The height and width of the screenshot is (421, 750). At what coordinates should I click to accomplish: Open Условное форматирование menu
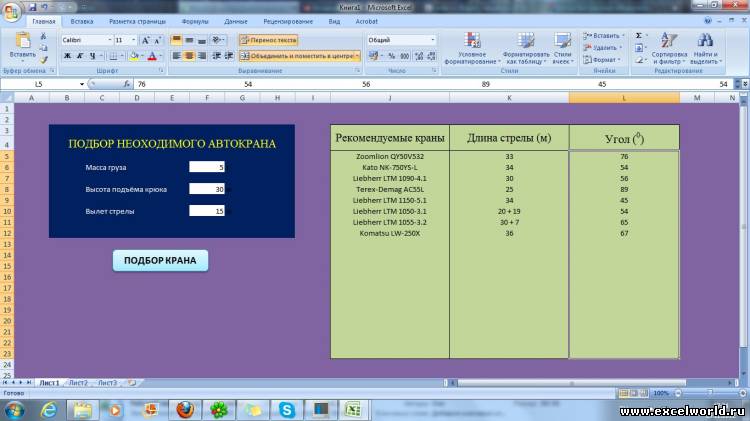pos(472,48)
